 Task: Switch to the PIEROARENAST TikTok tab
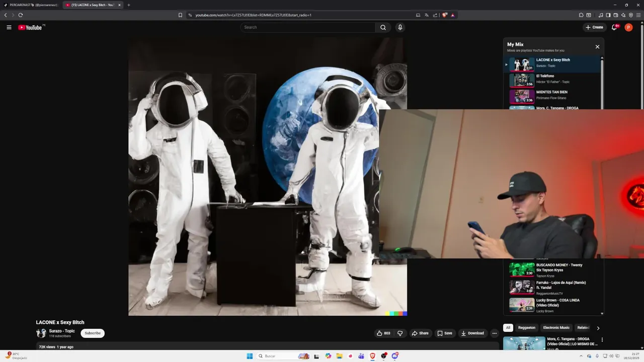pyautogui.click(x=30, y=5)
